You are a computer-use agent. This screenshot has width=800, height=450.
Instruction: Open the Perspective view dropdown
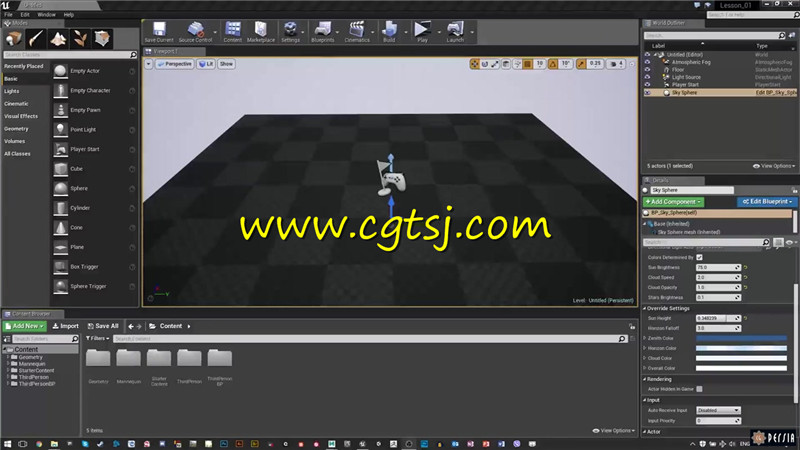tap(174, 64)
